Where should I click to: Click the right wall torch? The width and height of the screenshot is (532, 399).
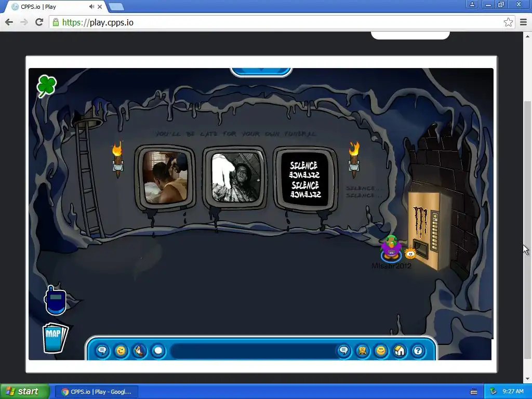[x=354, y=159]
